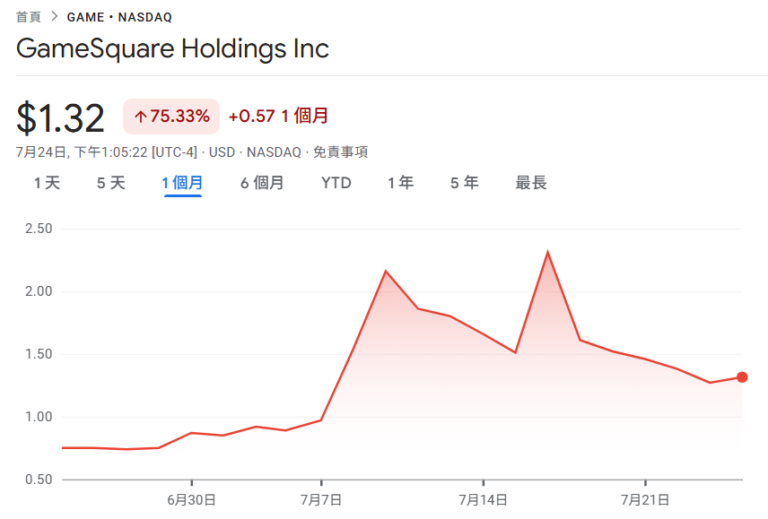
Task: Select the 1個月 range tab
Action: [x=183, y=183]
